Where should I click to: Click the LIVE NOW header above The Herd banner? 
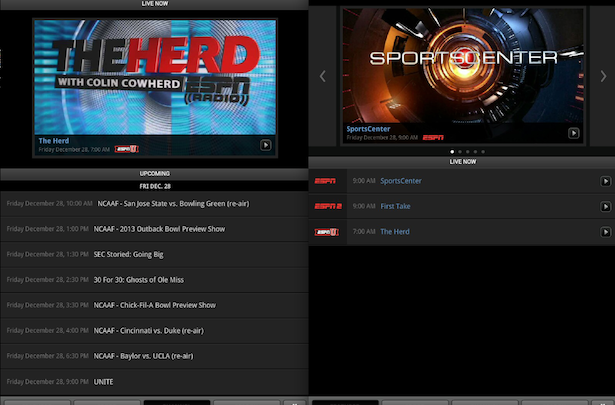point(154,4)
